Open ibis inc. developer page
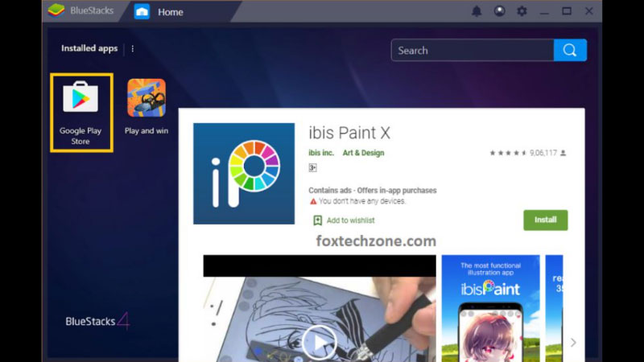 click(321, 153)
